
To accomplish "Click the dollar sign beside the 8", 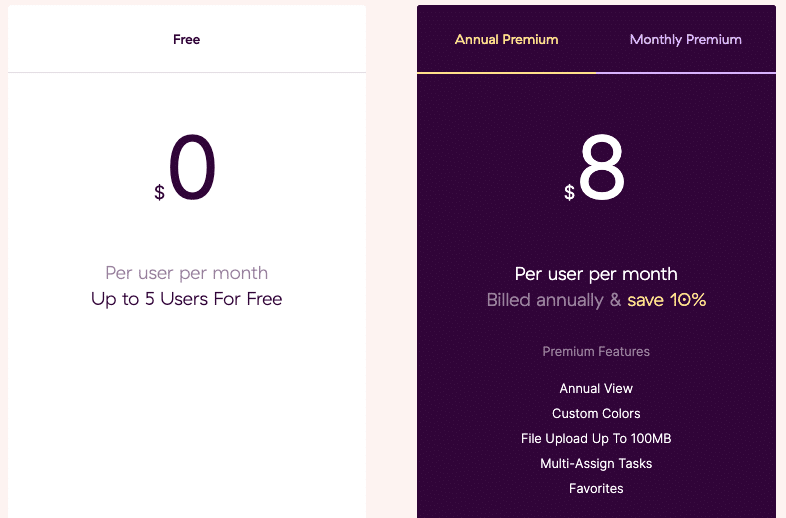I will pyautogui.click(x=569, y=192).
